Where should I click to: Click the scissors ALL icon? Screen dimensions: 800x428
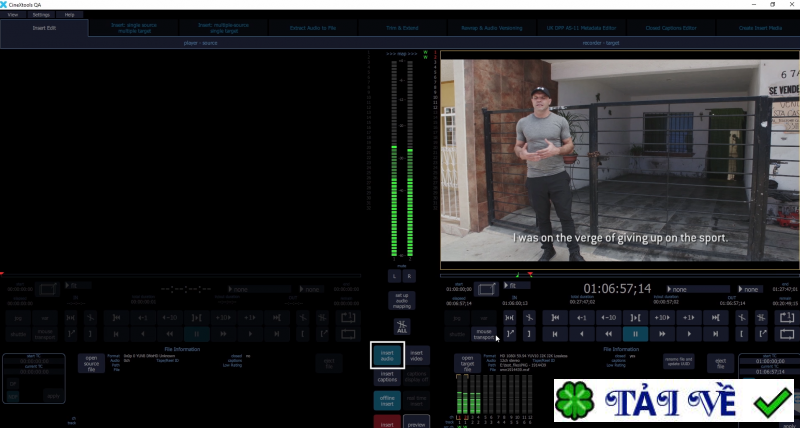[402, 326]
